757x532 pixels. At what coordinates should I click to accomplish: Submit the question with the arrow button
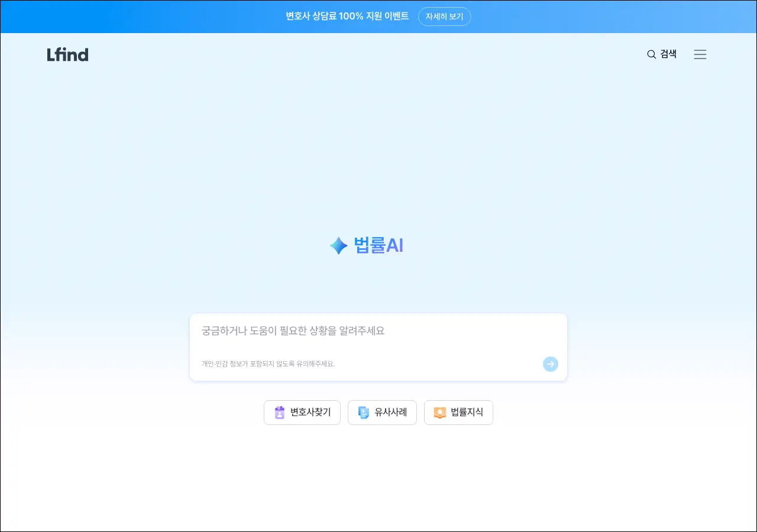pos(550,364)
